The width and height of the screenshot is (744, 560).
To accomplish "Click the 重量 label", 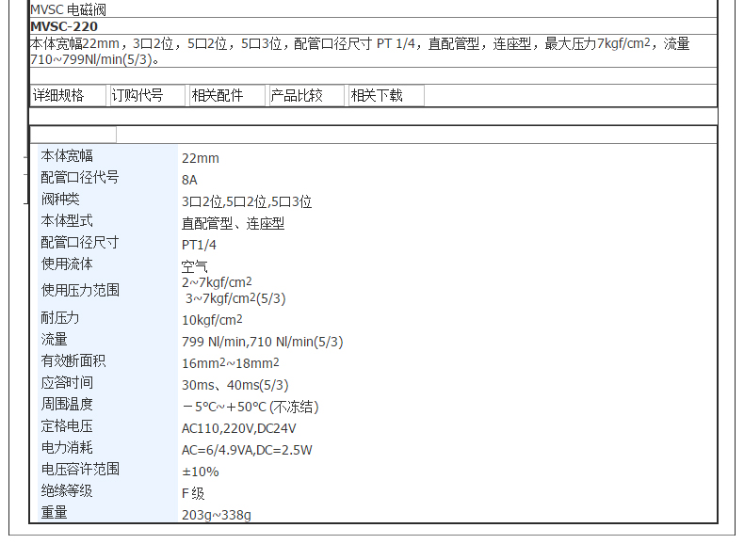I will [x=54, y=512].
